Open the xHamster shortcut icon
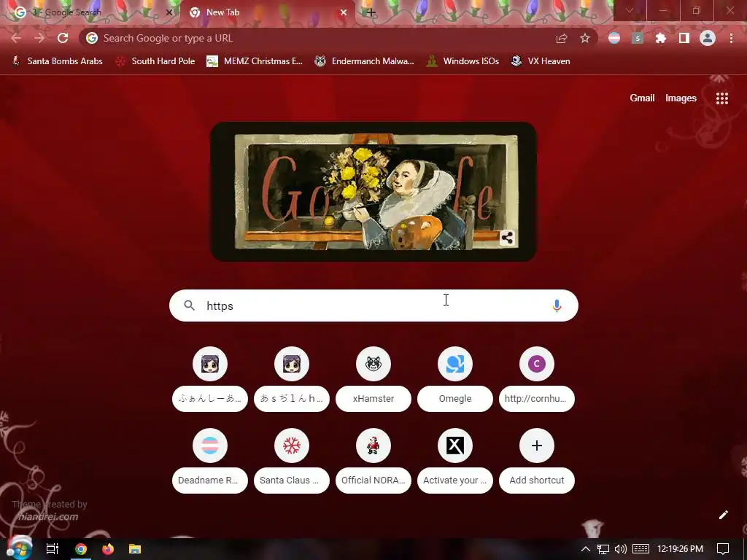 coord(373,364)
